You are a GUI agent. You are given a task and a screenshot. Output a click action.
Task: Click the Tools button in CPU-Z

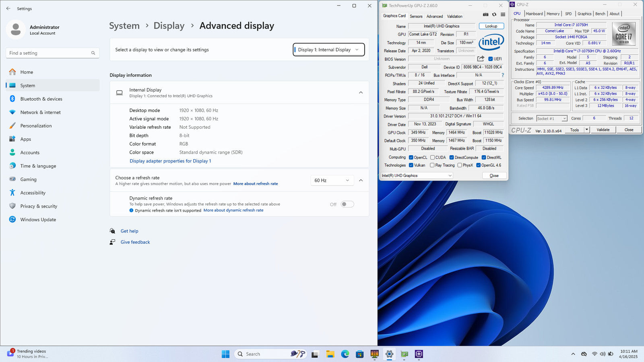point(574,130)
